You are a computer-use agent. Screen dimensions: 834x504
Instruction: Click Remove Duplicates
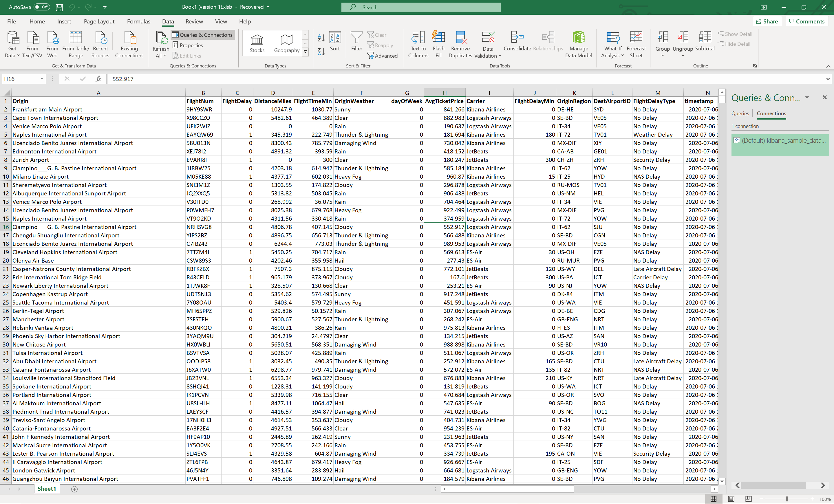pyautogui.click(x=460, y=44)
